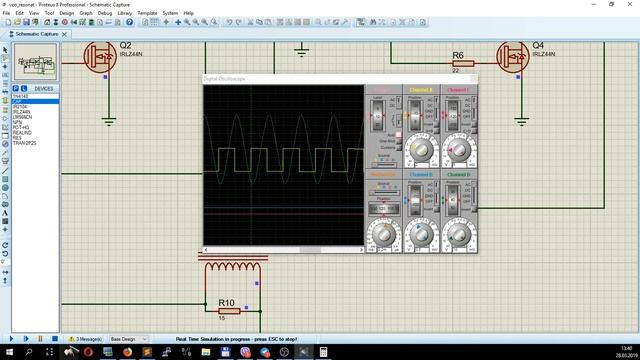Choose the Selection Mode arrow tool
The width and height of the screenshot is (640, 360).
5,50
